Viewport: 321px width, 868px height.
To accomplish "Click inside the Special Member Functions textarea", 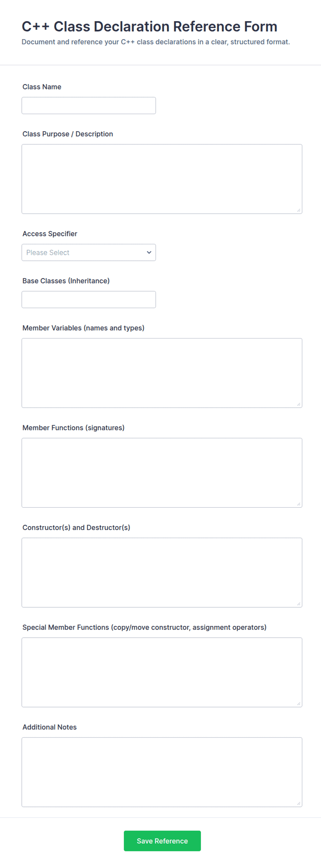I will pos(162,672).
